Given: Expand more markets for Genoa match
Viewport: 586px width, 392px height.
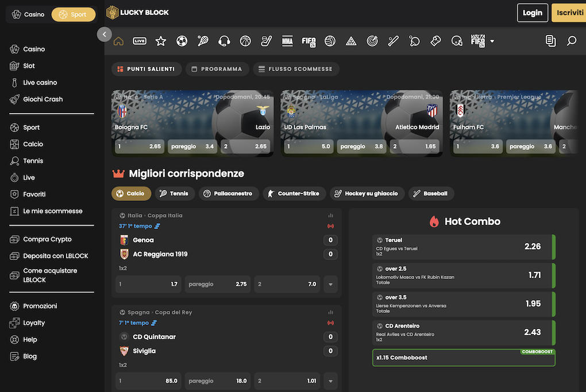Looking at the screenshot, I should (x=330, y=284).
